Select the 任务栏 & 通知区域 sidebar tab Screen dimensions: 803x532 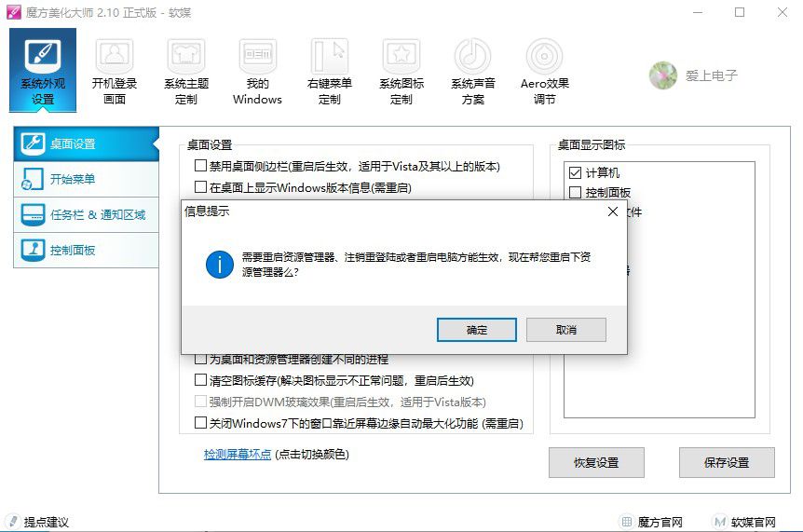pyautogui.click(x=86, y=214)
